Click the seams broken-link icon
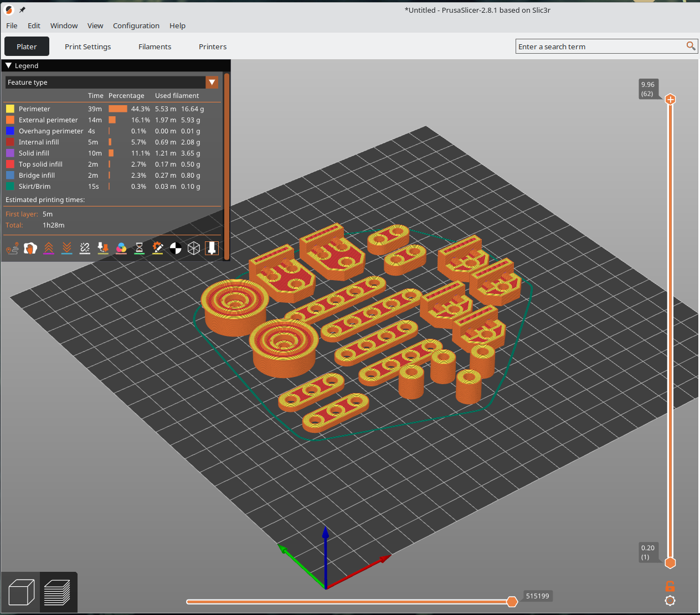This screenshot has width=700, height=615. [x=85, y=249]
